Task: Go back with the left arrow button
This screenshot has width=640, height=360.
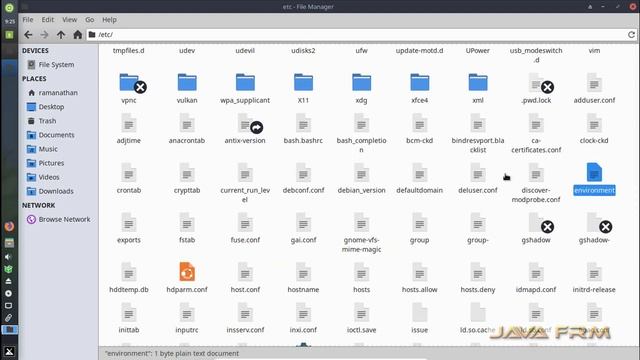Action: click(x=28, y=35)
